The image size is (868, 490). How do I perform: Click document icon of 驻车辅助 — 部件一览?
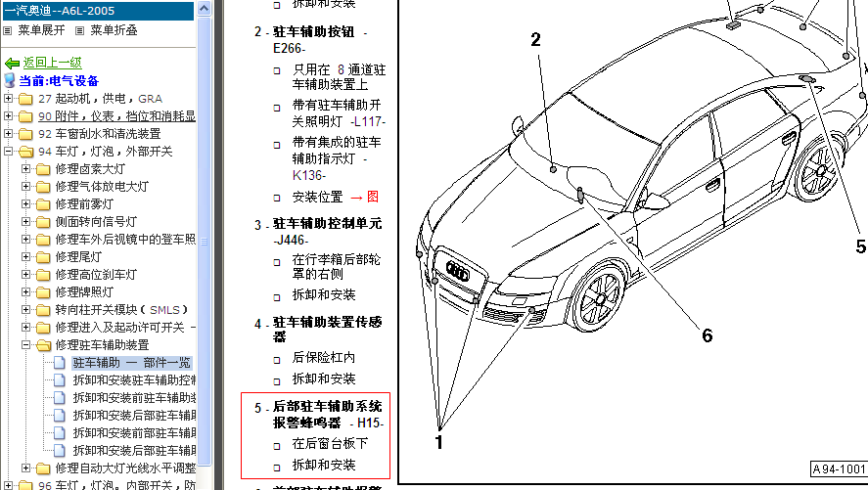click(60, 363)
